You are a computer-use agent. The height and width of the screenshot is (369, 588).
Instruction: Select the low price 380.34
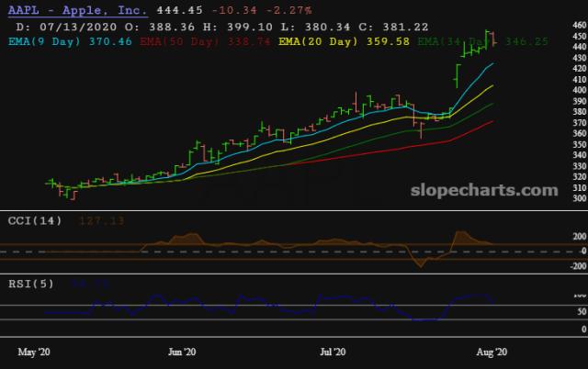327,27
